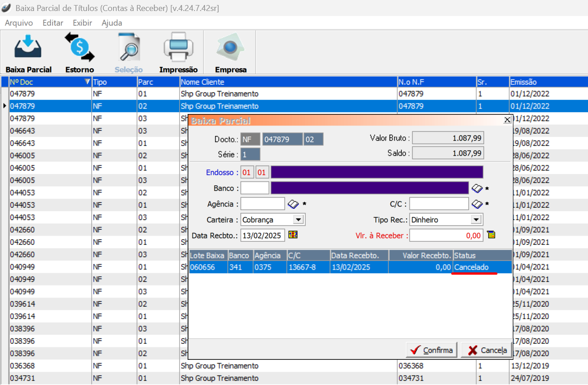Open Banco lookup book icon
The height and width of the screenshot is (385, 588).
477,189
